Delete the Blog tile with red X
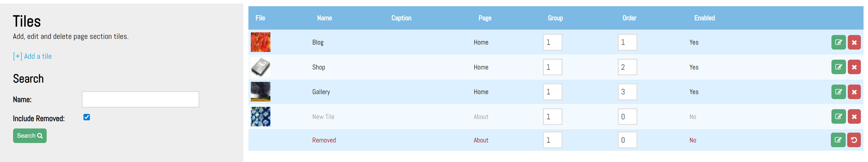 point(854,42)
